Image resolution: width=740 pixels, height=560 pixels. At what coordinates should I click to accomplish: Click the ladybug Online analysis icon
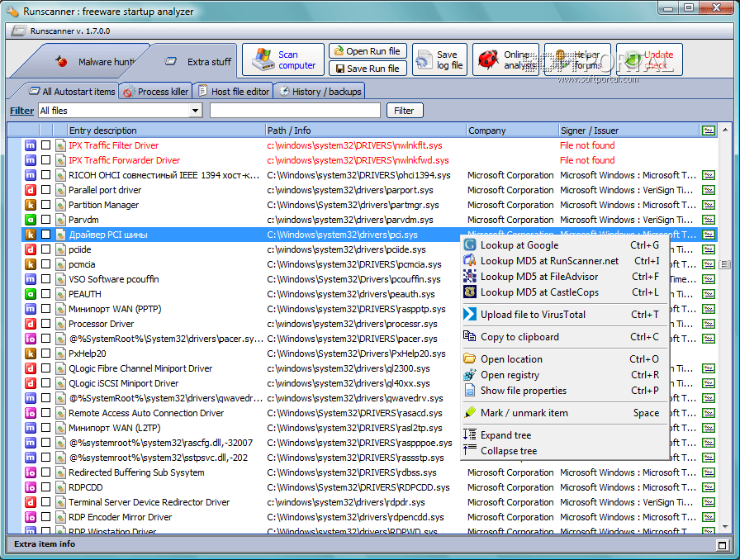(487, 59)
